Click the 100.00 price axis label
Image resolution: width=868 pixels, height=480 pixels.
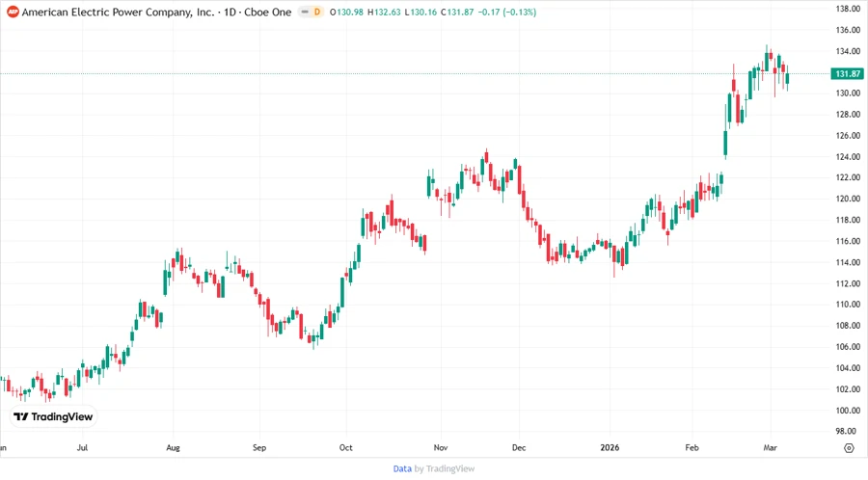[x=848, y=411]
